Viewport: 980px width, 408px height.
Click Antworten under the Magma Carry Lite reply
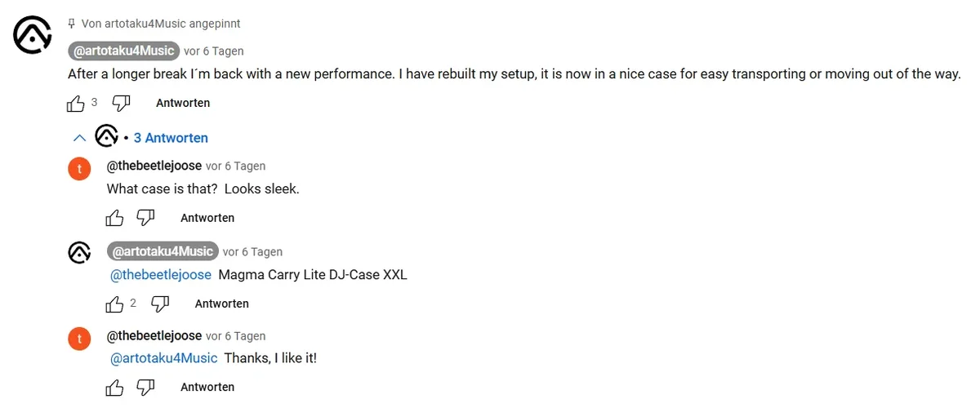tap(221, 304)
